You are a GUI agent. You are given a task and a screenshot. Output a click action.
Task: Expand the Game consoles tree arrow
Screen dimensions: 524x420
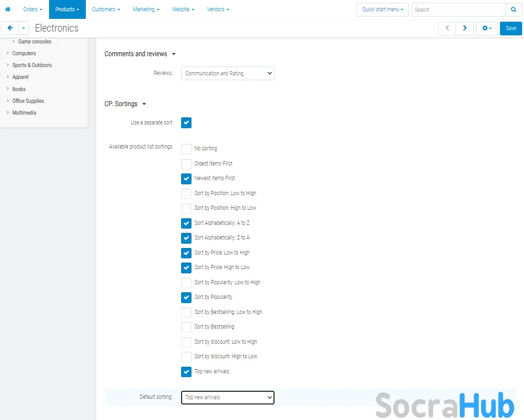[14, 41]
